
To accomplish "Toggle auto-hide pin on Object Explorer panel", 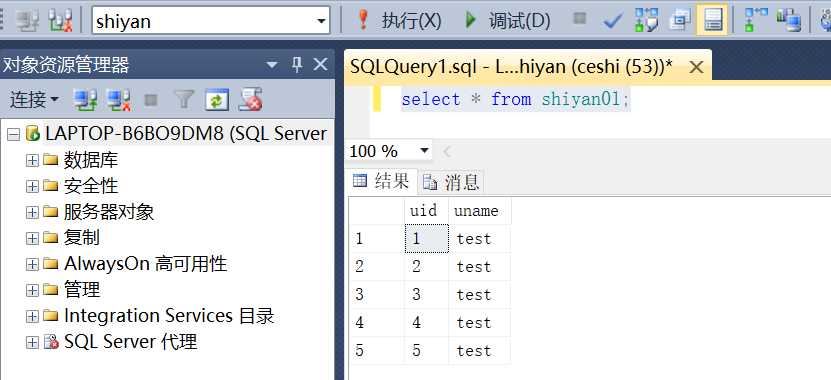I will coord(297,65).
